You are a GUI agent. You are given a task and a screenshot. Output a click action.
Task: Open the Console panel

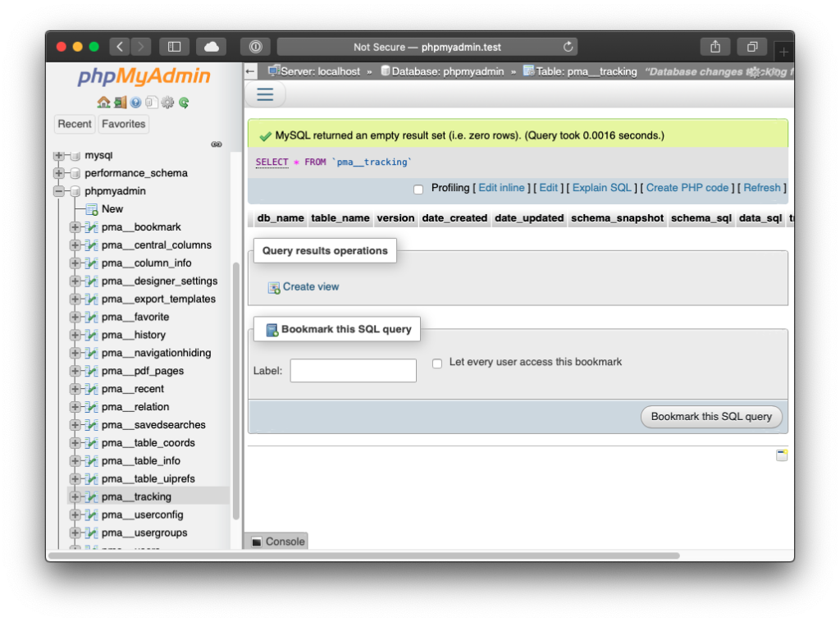(x=277, y=542)
